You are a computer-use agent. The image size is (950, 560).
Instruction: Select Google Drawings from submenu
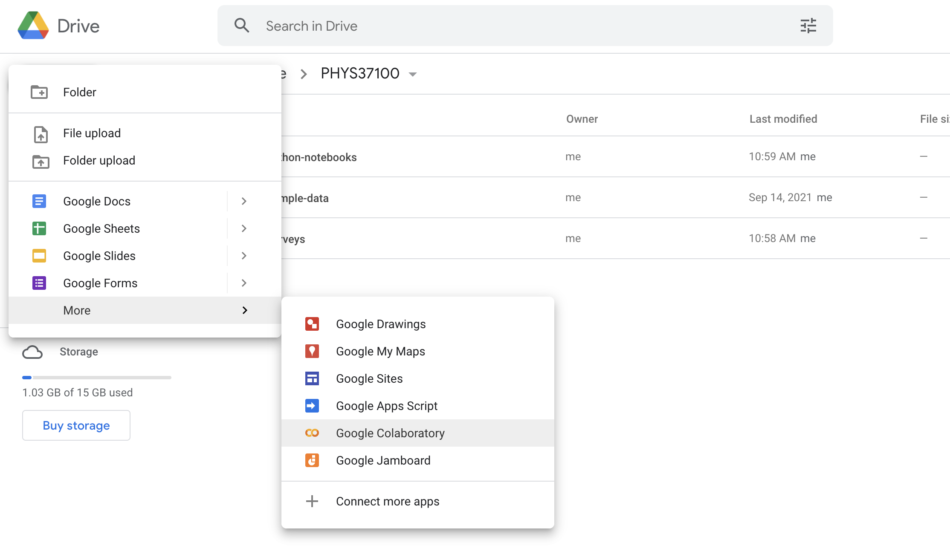pos(418,324)
